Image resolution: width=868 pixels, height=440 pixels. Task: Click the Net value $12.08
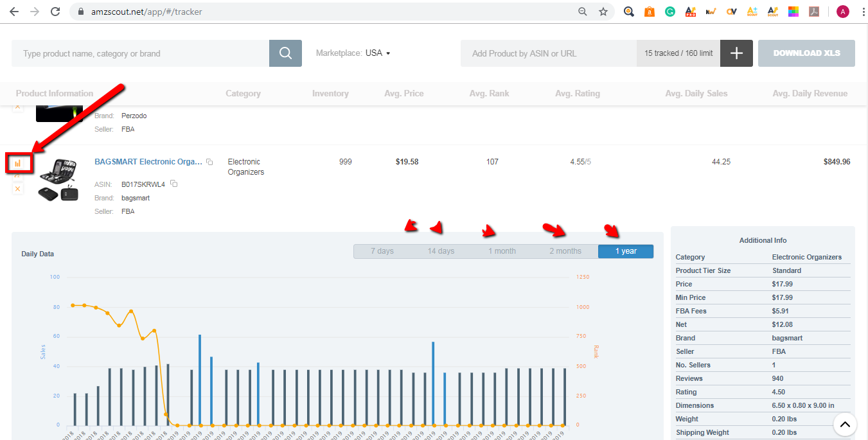[x=783, y=324]
